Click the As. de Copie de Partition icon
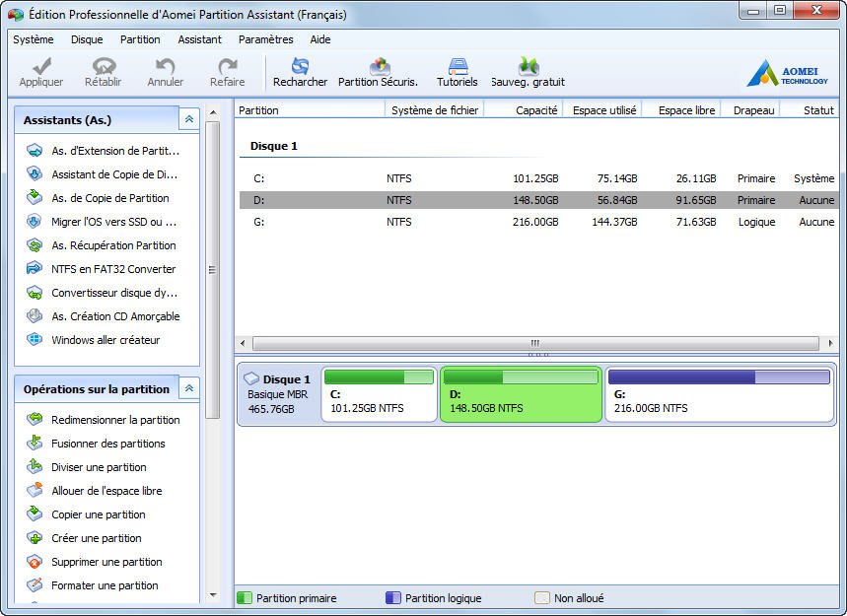Image resolution: width=847 pixels, height=616 pixels. point(35,197)
